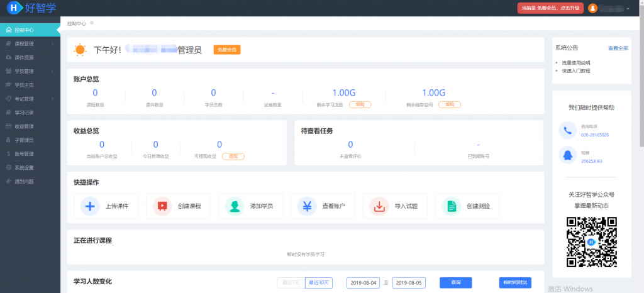Click the 查看账户 yen icon
644x293 pixels.
coord(307,206)
